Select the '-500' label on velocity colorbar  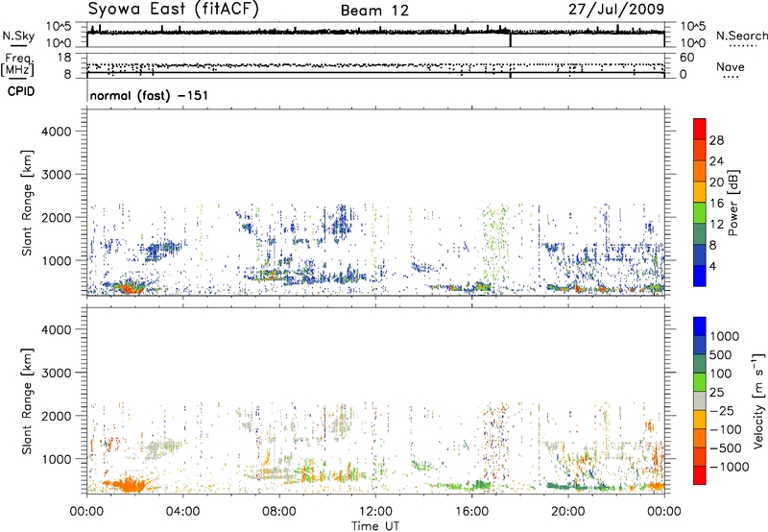(726, 448)
